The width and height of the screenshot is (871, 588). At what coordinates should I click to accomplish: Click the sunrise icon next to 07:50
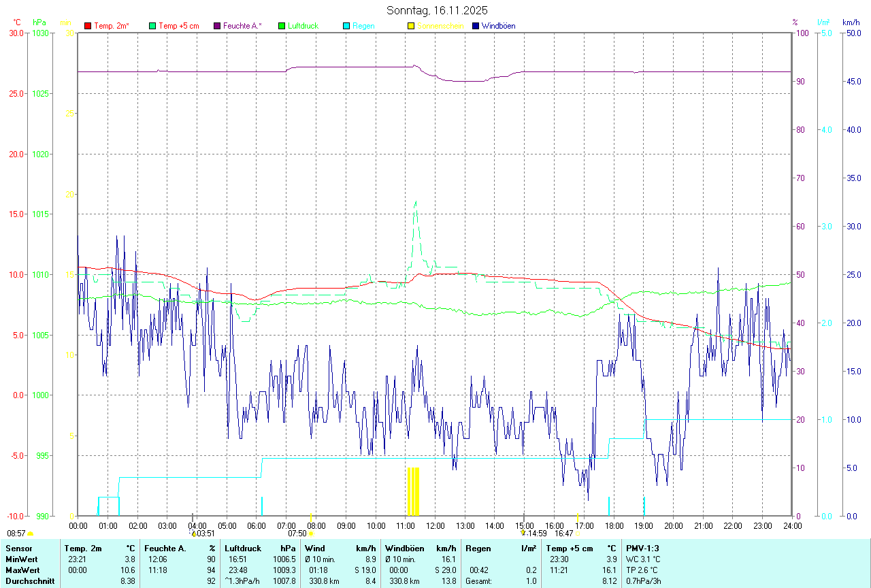point(311,534)
